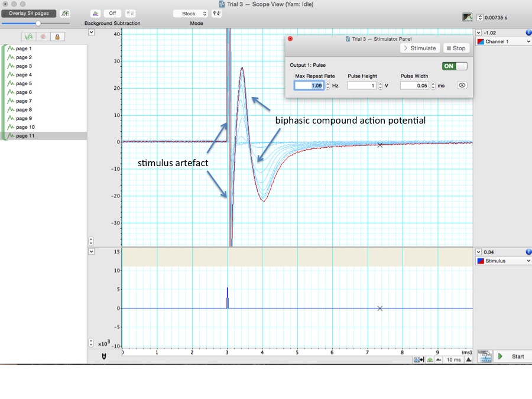Open the Channel 1 dropdown menu
The width and height of the screenshot is (532, 399).
click(503, 42)
